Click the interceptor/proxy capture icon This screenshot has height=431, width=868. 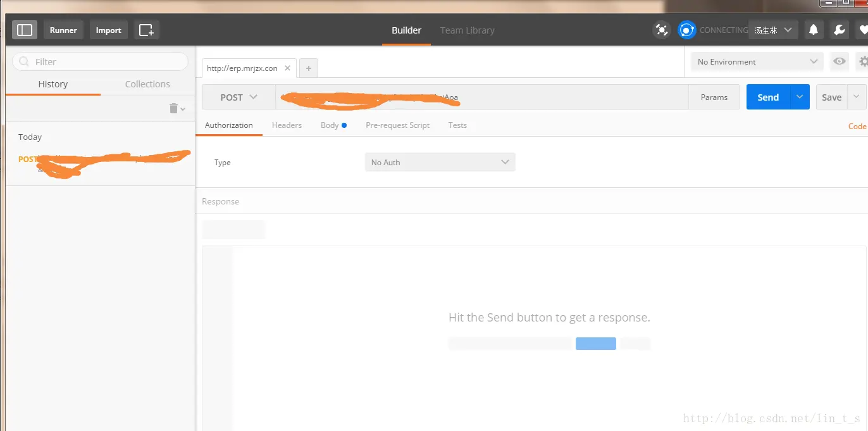tap(662, 30)
